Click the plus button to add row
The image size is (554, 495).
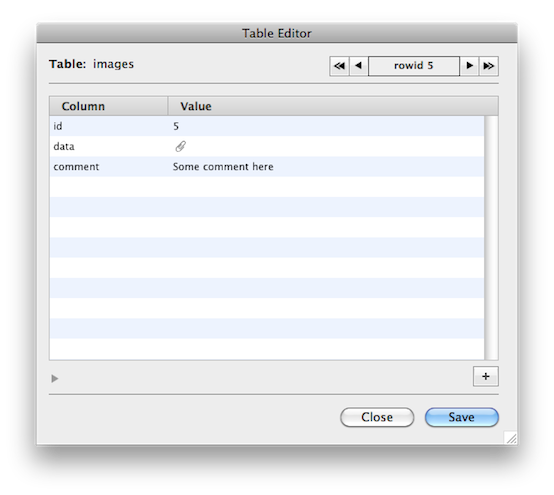pyautogui.click(x=486, y=377)
